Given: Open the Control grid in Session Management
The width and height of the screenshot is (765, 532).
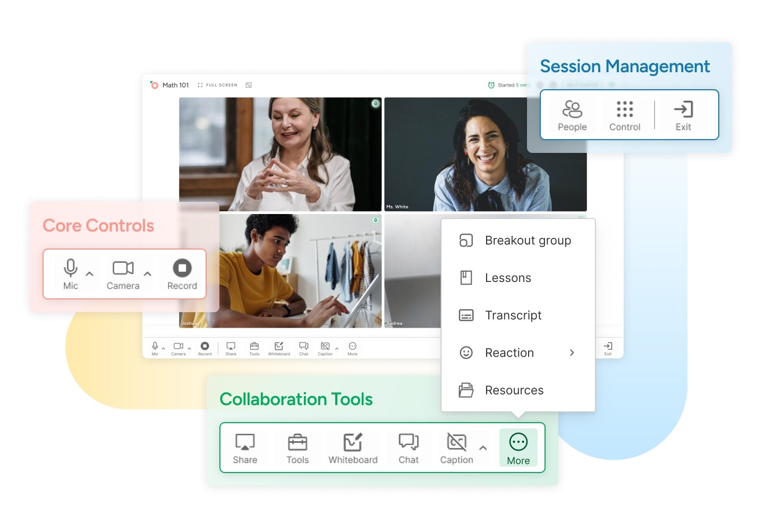Looking at the screenshot, I should pos(625,115).
